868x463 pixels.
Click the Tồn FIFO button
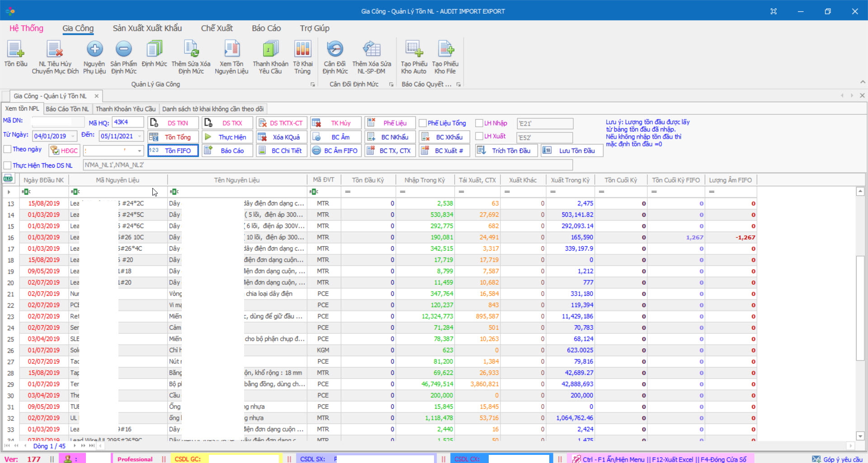tap(173, 151)
